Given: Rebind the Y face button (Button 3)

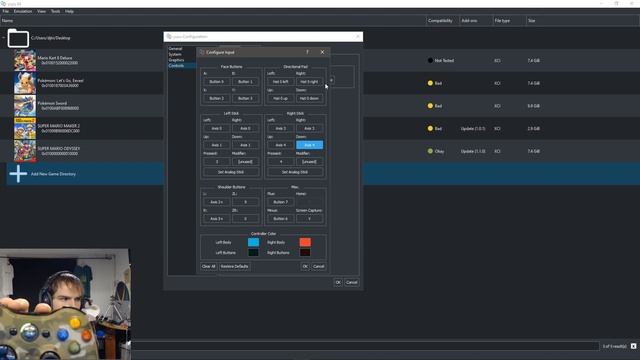Looking at the screenshot, I should [x=245, y=98].
